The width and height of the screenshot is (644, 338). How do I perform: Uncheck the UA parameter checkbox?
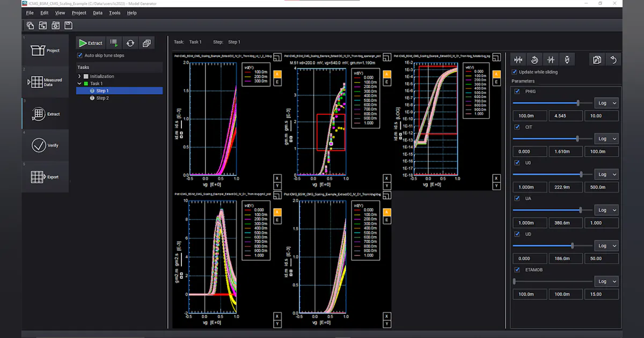click(x=517, y=199)
